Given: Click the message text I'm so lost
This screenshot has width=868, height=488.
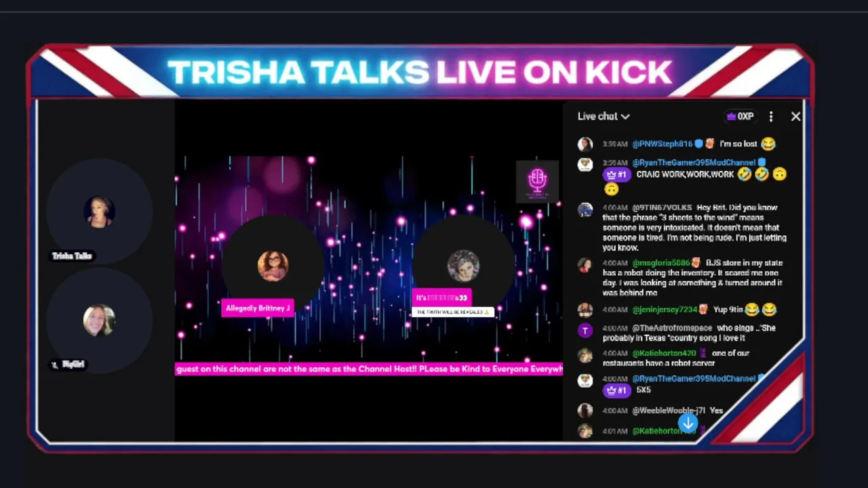Looking at the screenshot, I should [x=738, y=144].
